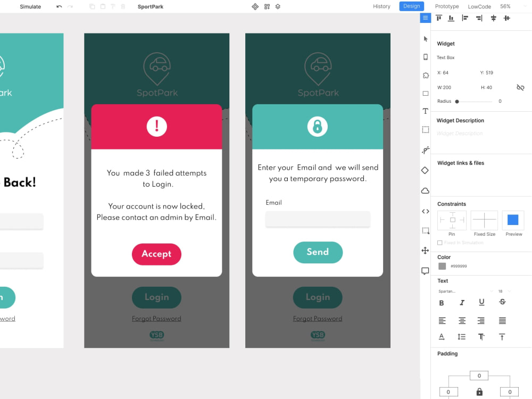This screenshot has height=399, width=532.
Task: Toggle italic text formatting
Action: tap(462, 303)
